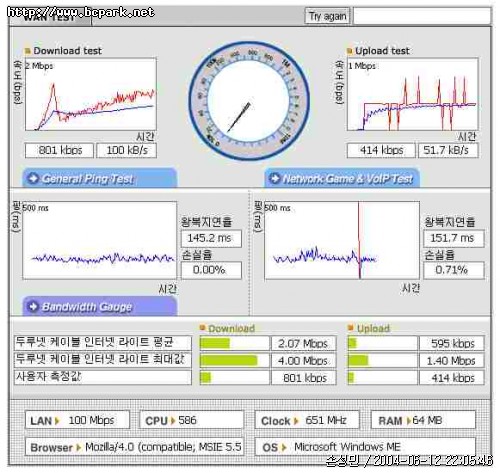
Task: Select the 145.2 ms round-trip value
Action: (211, 238)
